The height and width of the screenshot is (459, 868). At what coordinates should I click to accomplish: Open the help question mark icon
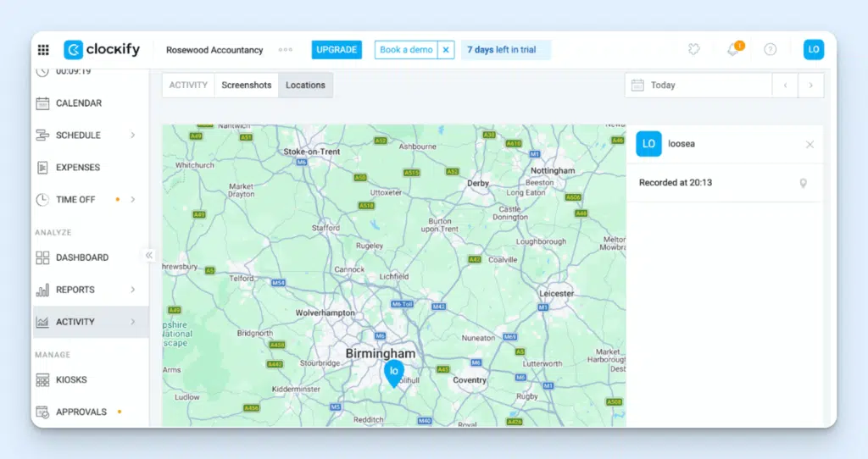pyautogui.click(x=770, y=50)
